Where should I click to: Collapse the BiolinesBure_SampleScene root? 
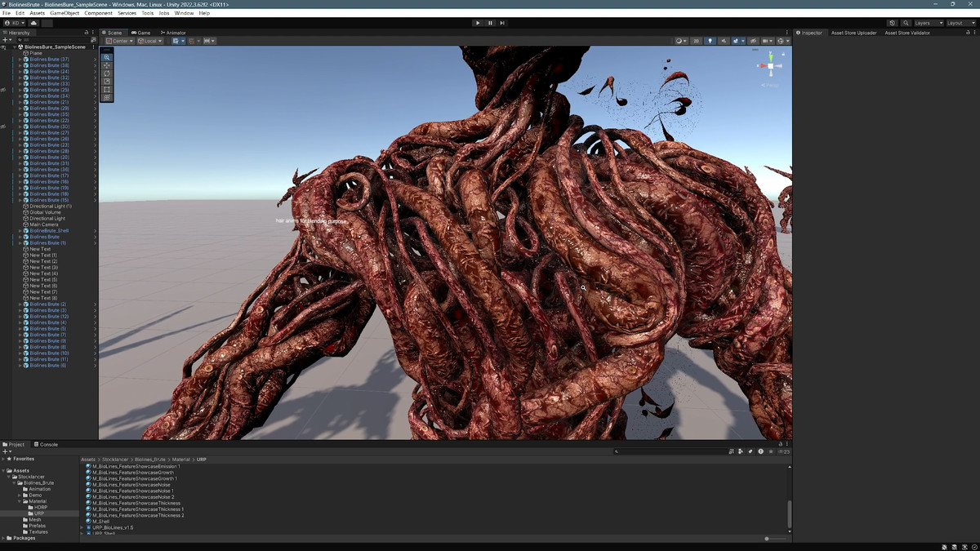pos(14,47)
